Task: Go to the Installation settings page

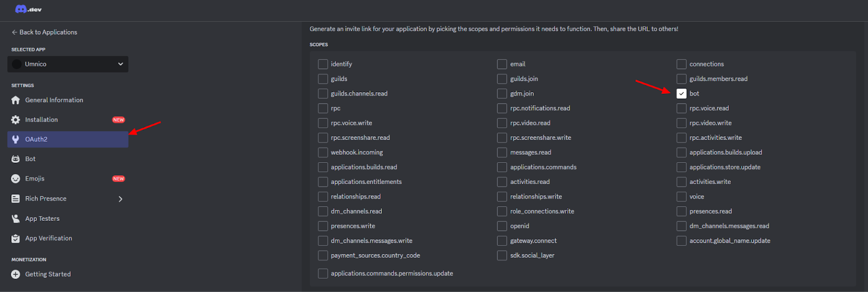Action: point(42,120)
